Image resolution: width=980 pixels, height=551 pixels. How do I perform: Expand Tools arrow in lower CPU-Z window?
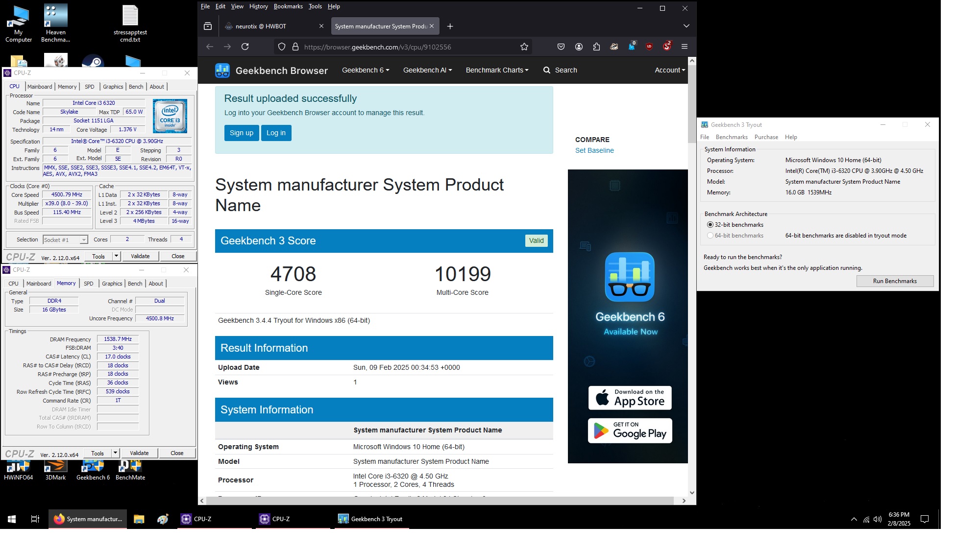tap(115, 453)
